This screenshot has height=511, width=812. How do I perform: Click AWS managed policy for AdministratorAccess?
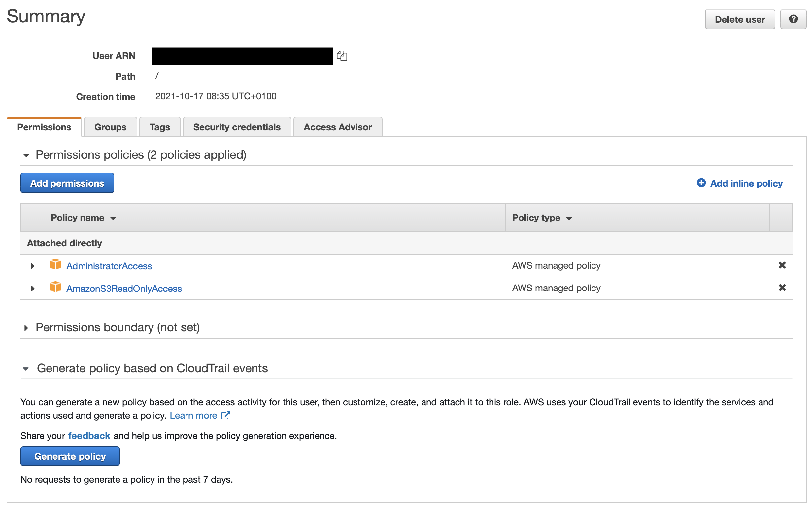pyautogui.click(x=556, y=266)
